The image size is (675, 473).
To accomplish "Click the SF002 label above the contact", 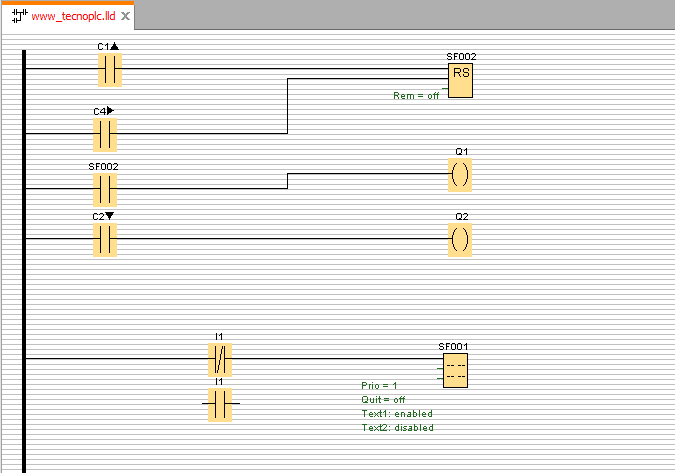I will coord(103,167).
